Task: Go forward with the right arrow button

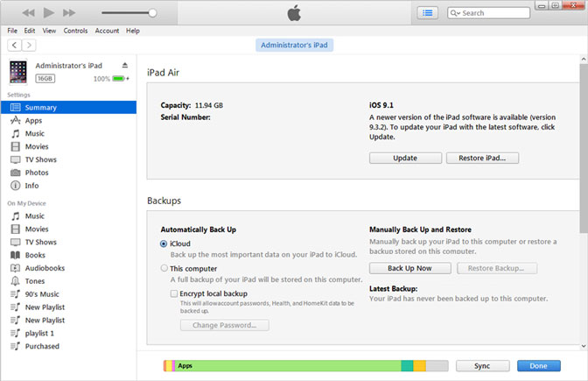Action: [x=29, y=46]
